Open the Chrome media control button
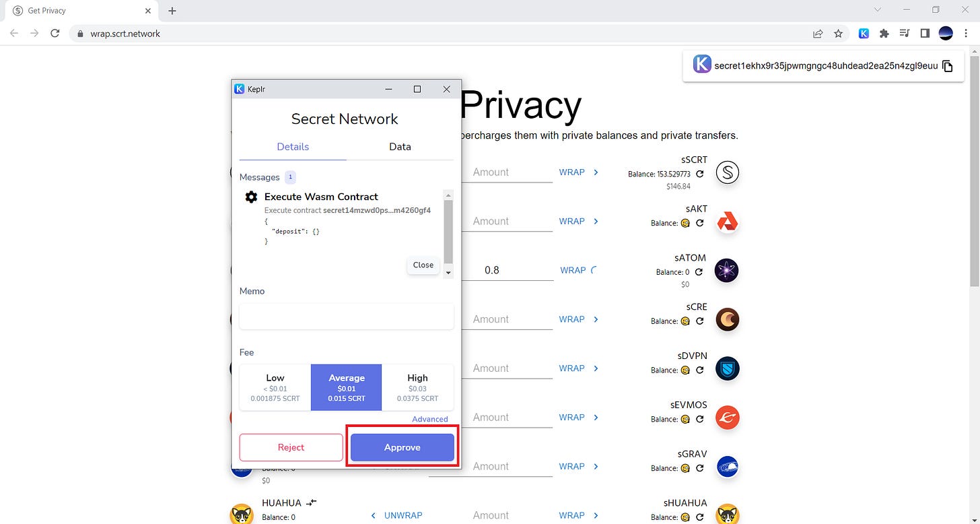This screenshot has width=980, height=524. coord(905,33)
